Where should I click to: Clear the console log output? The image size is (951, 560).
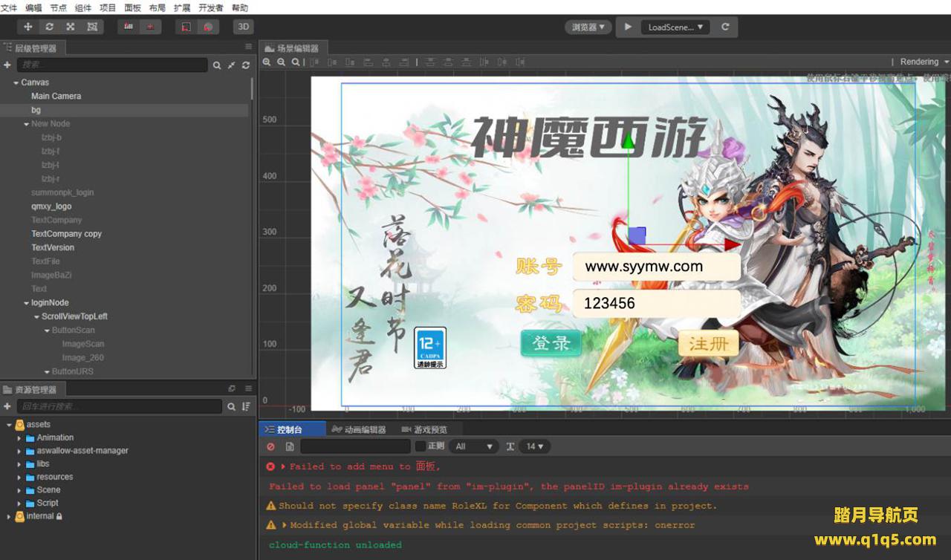[x=270, y=446]
